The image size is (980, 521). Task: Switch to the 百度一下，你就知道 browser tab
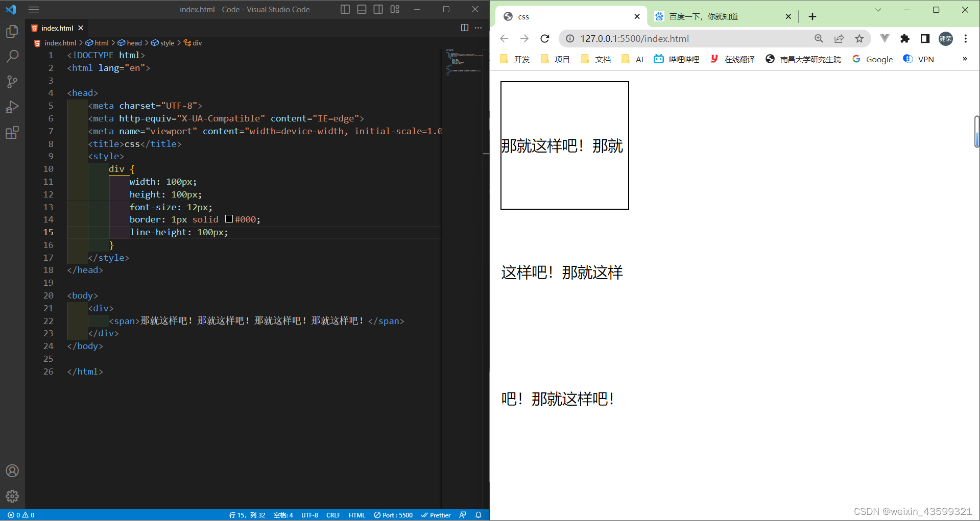(723, 16)
